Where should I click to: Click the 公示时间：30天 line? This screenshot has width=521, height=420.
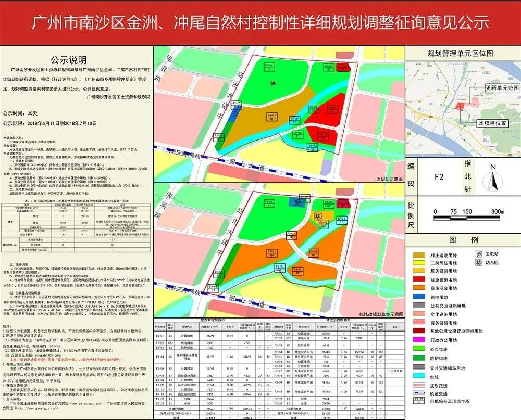point(20,113)
